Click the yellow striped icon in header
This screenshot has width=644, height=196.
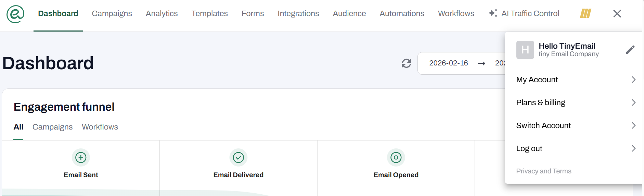[x=585, y=14]
